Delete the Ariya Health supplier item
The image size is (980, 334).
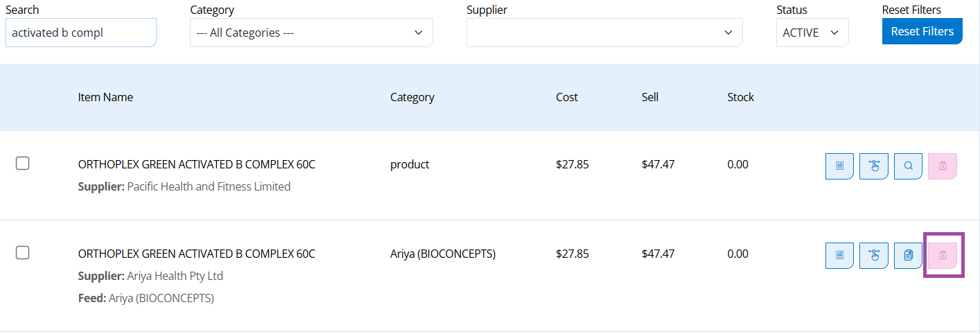pos(942,256)
